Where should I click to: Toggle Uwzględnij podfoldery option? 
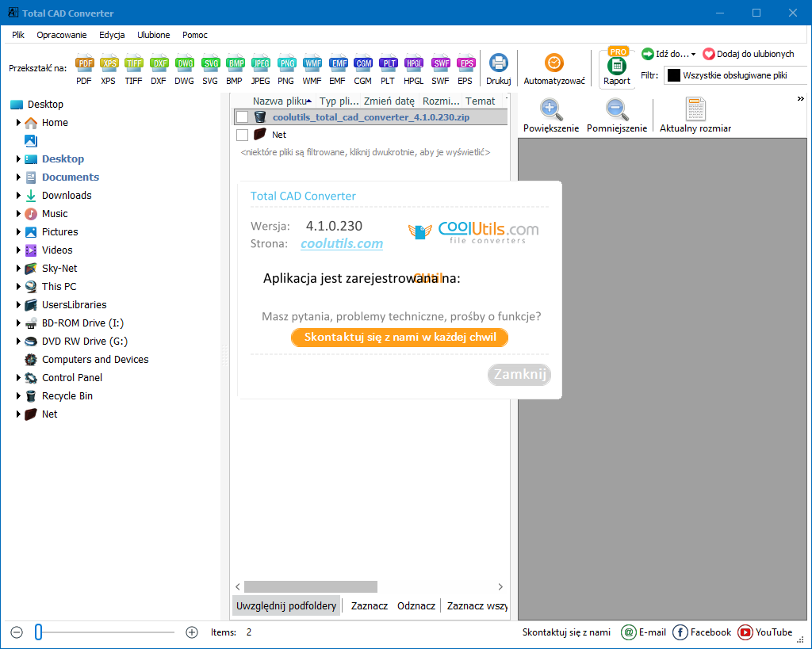coord(285,605)
